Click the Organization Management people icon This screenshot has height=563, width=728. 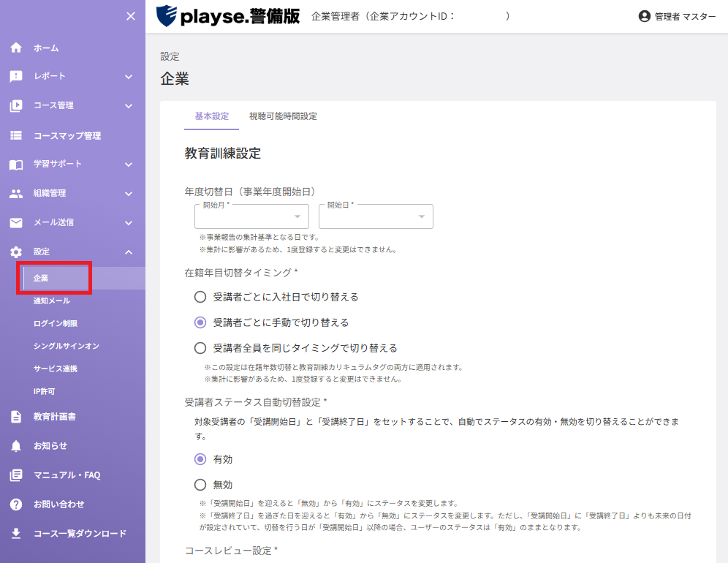[16, 194]
